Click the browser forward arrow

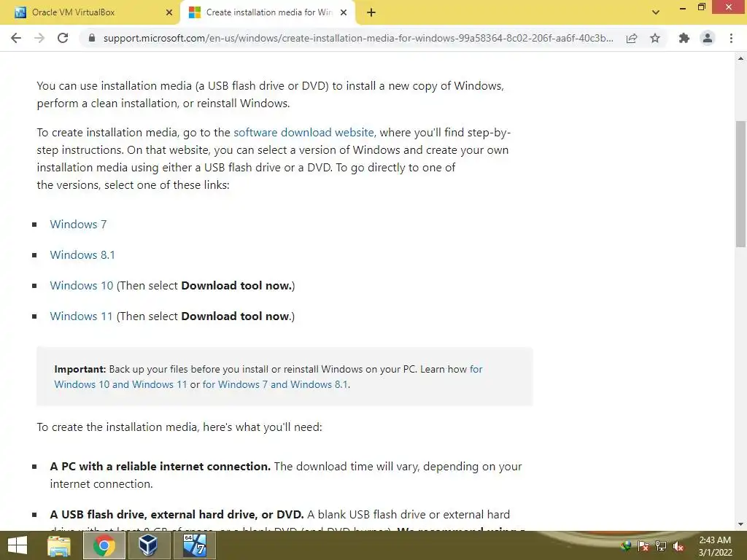(39, 38)
